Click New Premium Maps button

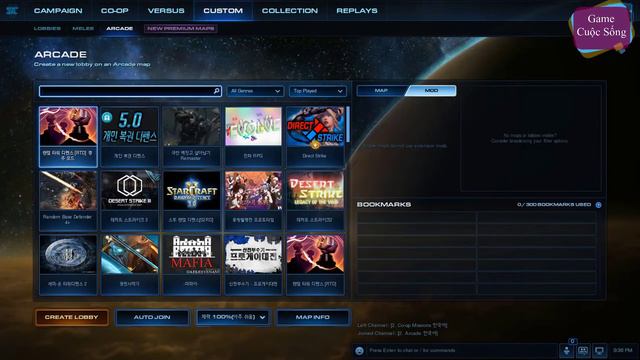(x=180, y=29)
